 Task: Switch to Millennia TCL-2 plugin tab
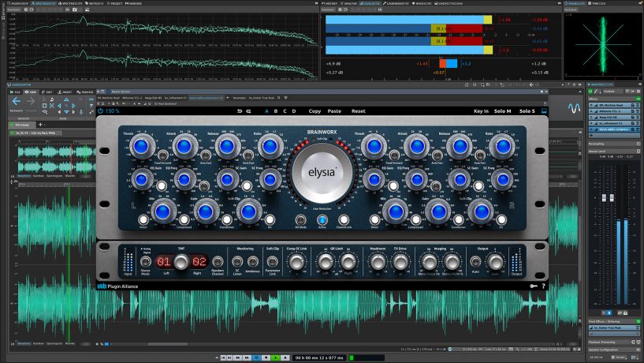click(132, 98)
